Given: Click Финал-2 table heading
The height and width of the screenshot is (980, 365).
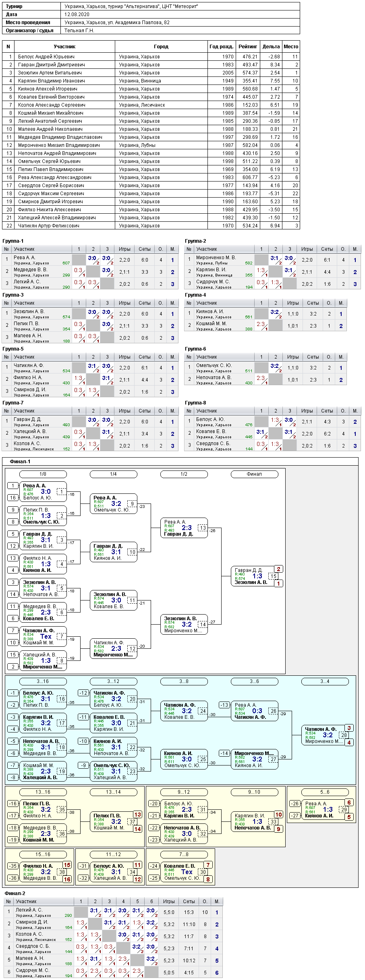Looking at the screenshot, I should (15, 893).
